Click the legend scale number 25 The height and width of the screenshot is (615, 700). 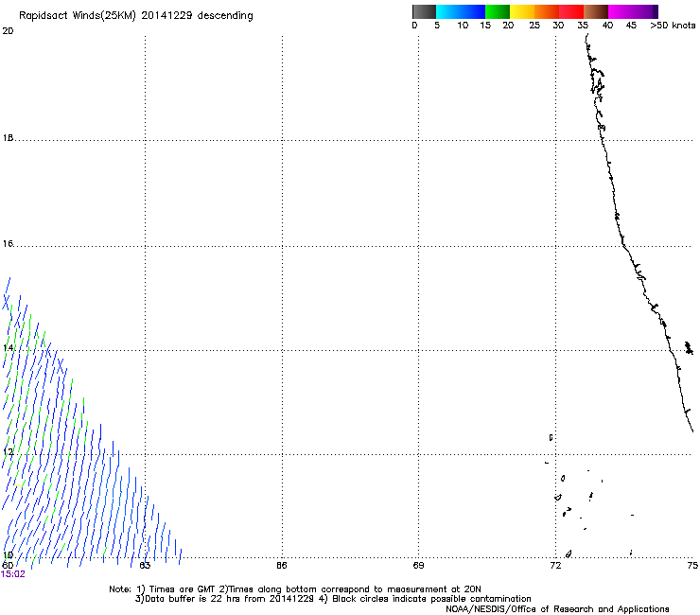pyautogui.click(x=534, y=26)
